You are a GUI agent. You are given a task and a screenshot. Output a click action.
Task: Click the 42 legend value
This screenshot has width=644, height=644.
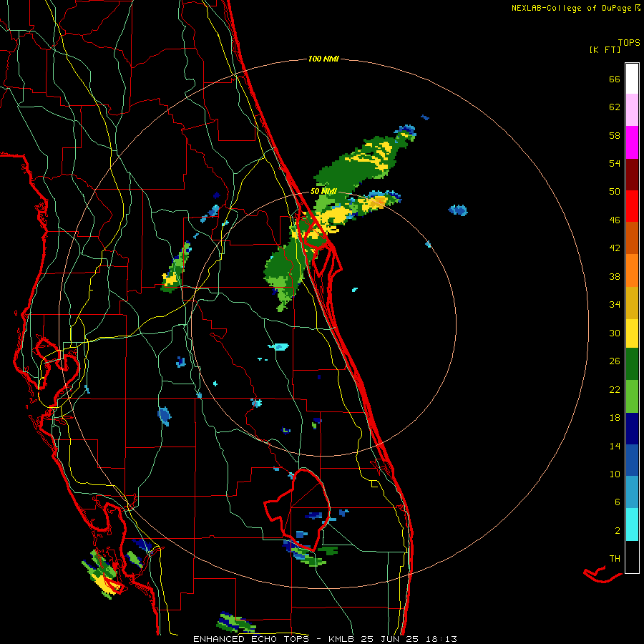point(615,248)
